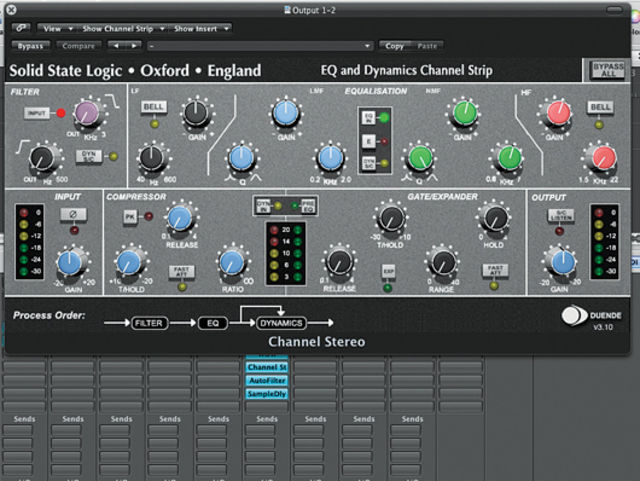Click the red HF frequency kHz knob
Screen dimensions: 640x481
pyautogui.click(x=604, y=158)
